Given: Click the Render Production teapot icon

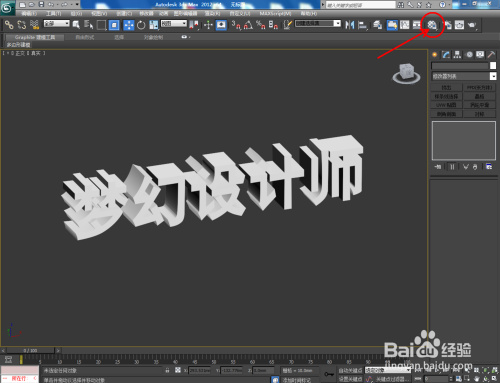Looking at the screenshot, I should tap(472, 25).
